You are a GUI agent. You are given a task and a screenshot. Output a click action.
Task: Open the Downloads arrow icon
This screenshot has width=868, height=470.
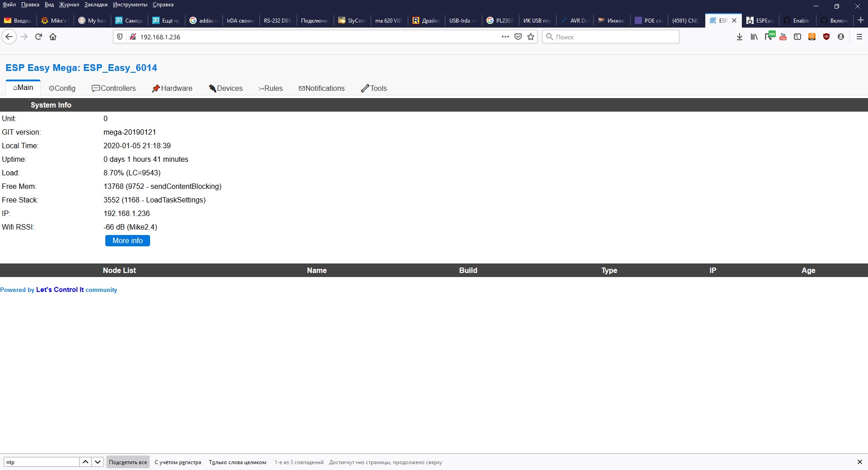[740, 37]
